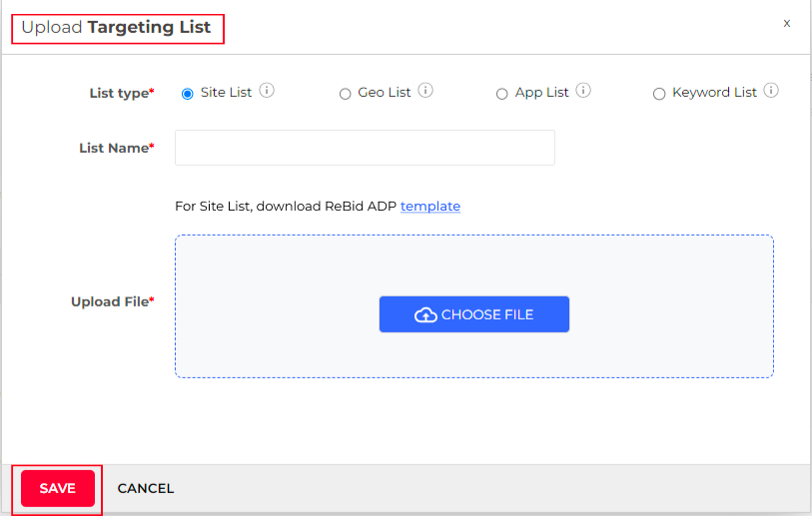The image size is (812, 516).
Task: Click the Upload Targeting List heading
Action: [116, 27]
